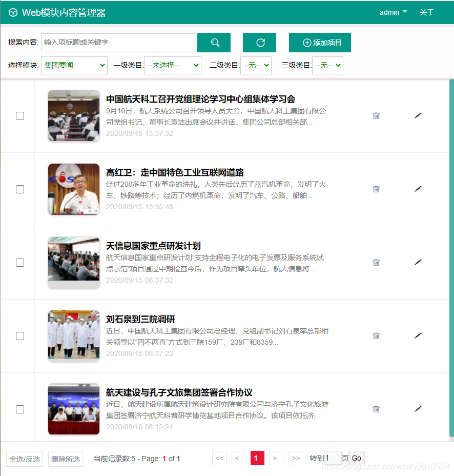
Task: Open the 选择模块 dropdown showing 集团要闻
Action: point(74,65)
